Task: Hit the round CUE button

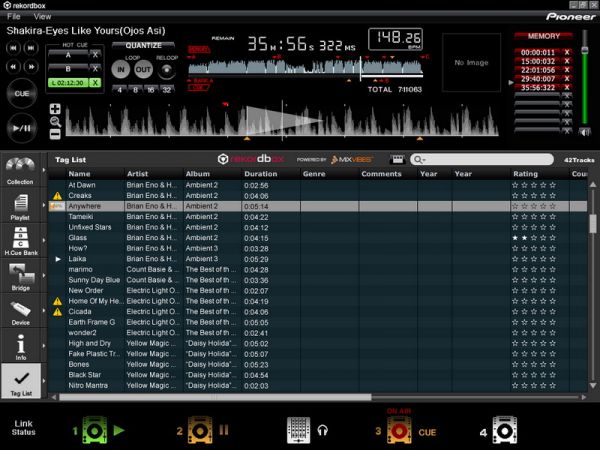Action: [22, 94]
